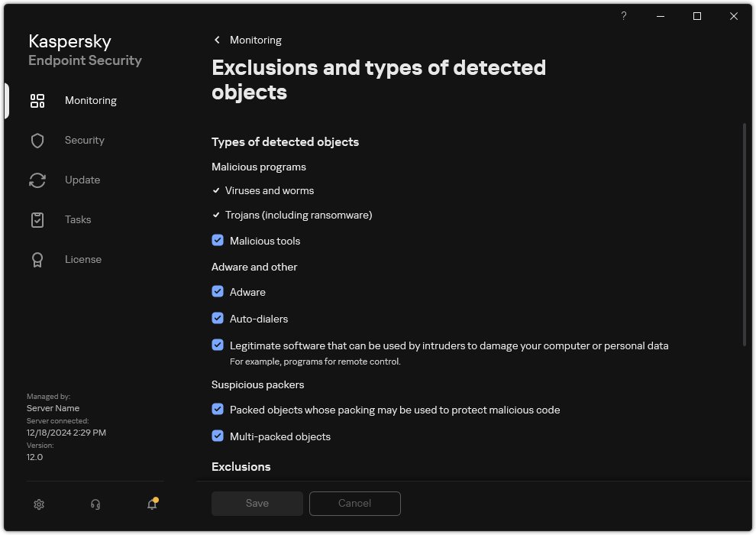Screen dimensions: 756x535
Task: Click the Monitoring breadcrumb label
Action: point(254,40)
